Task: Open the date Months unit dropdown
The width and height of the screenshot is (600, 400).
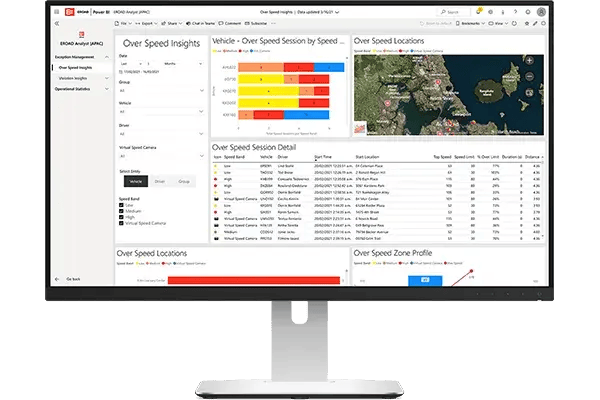Action: (x=183, y=64)
